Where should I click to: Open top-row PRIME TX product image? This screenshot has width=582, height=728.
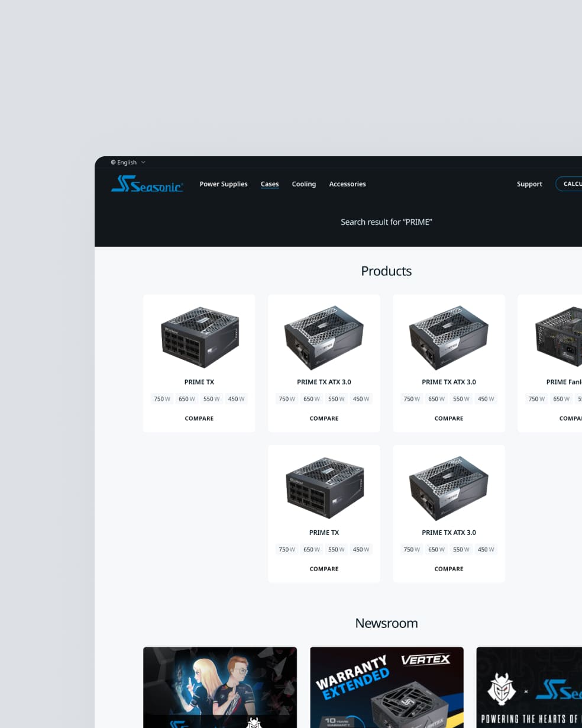[x=199, y=336]
